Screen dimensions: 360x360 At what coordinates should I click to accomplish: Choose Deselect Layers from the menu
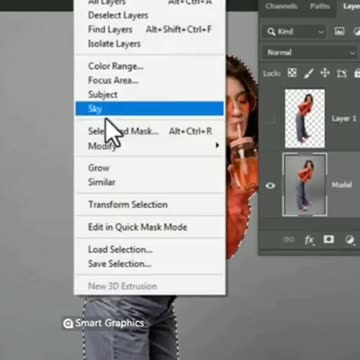point(150,15)
